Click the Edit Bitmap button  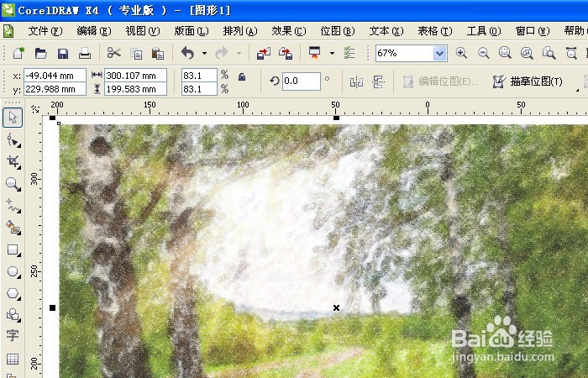(441, 81)
